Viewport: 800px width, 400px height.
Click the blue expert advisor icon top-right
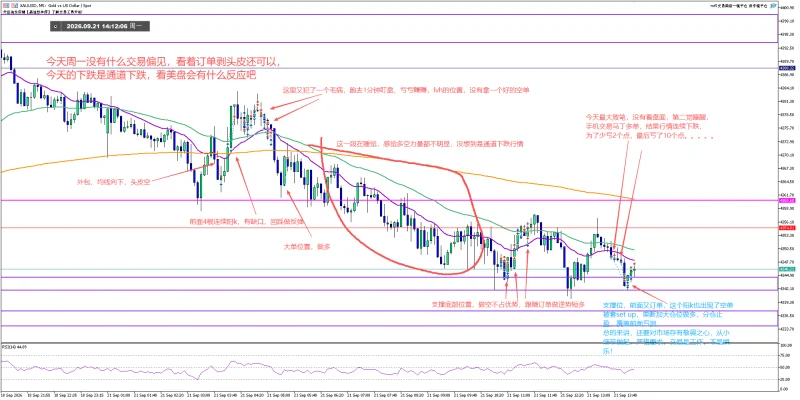(773, 6)
